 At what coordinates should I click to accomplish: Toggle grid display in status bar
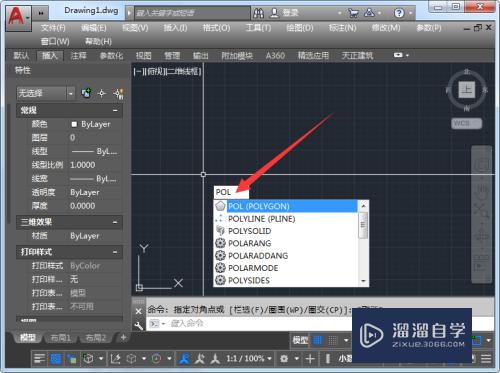coord(318,340)
